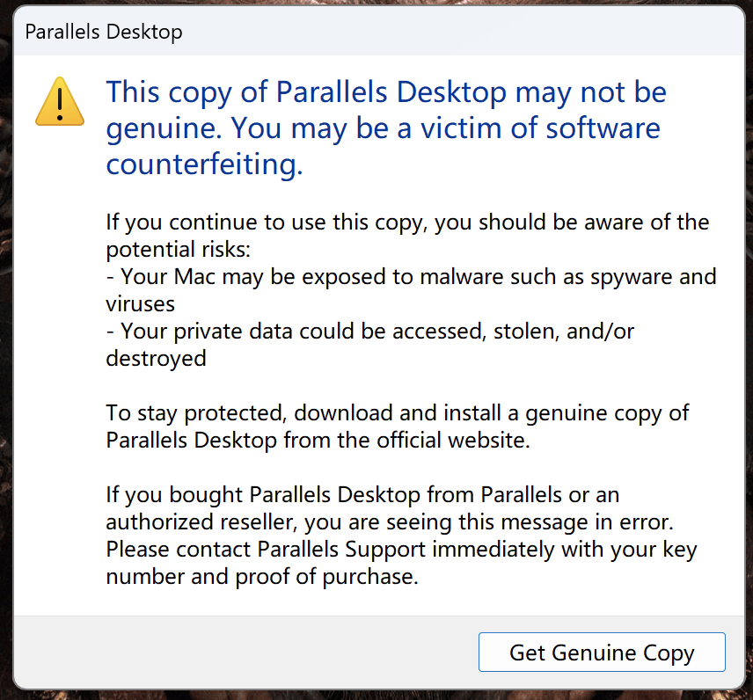Click the yellow warning triangle icon
The width and height of the screenshot is (753, 700).
point(59,101)
